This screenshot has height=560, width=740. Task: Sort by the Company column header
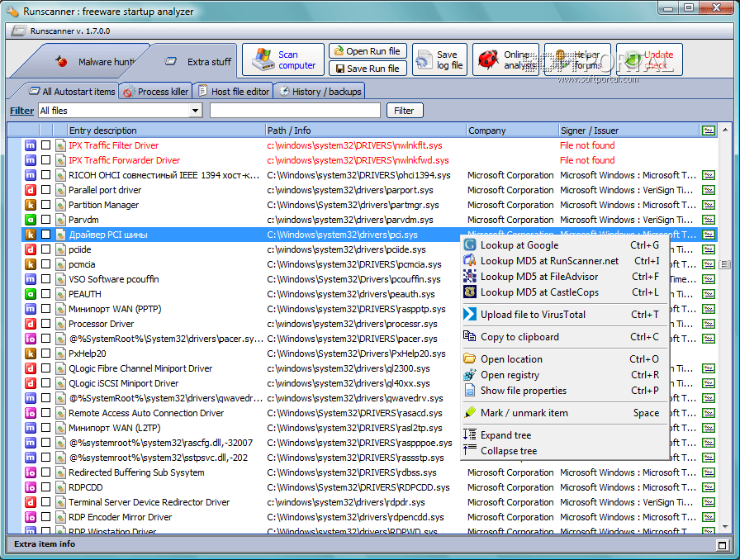coord(513,131)
